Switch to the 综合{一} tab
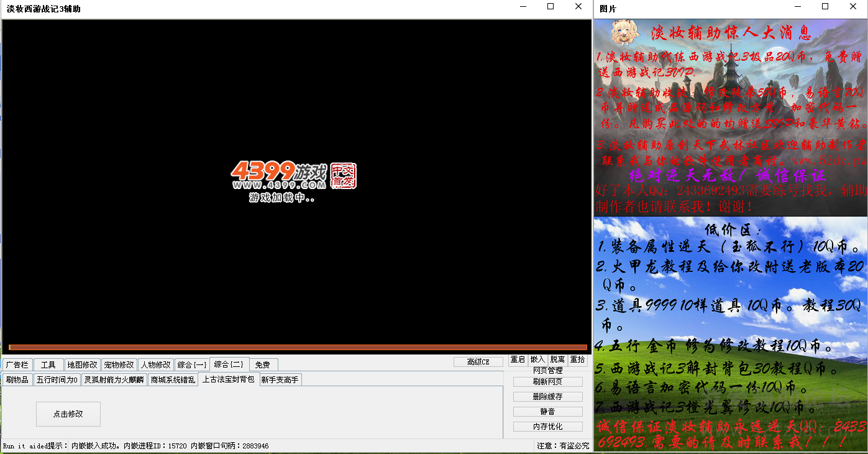868x454 pixels. coord(191,364)
